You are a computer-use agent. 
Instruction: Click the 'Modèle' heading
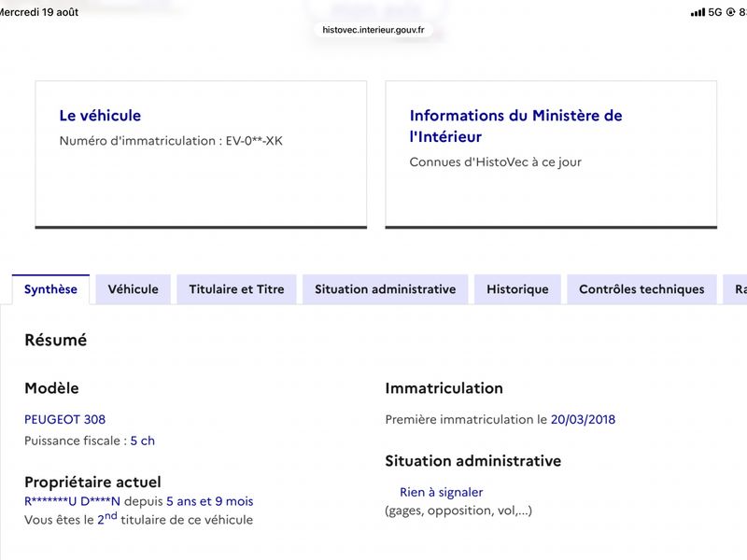(x=51, y=388)
